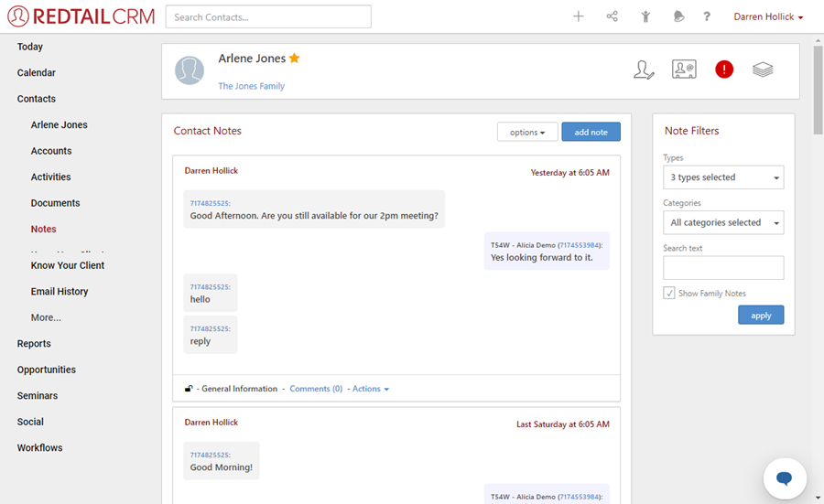Viewport: 824px width, 504px height.
Task: Open the Darren Hollick user menu
Action: [768, 16]
